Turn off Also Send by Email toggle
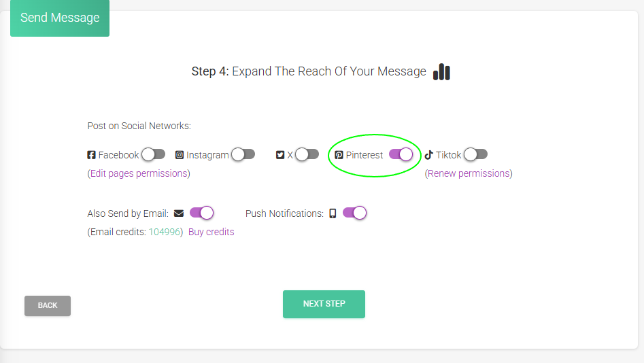The image size is (644, 363). pos(202,213)
